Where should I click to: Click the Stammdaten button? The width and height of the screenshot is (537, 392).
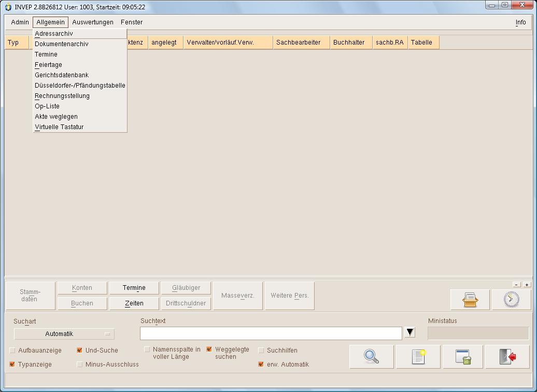coord(30,296)
